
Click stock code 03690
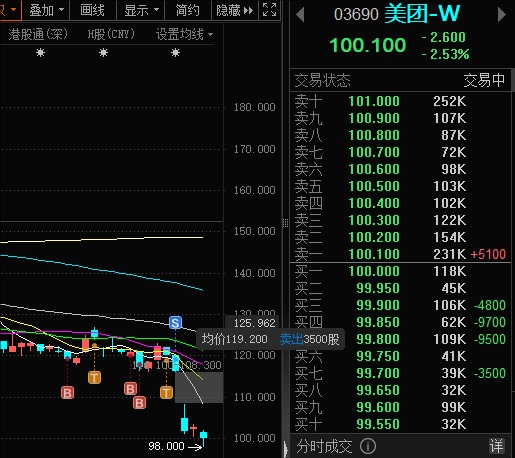[356, 15]
